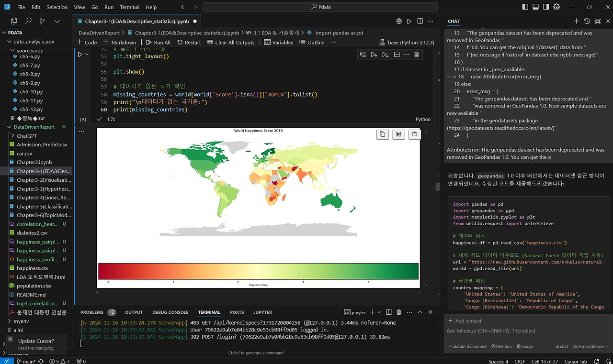
Task: Run the cell using the play arrow
Action: (80, 55)
